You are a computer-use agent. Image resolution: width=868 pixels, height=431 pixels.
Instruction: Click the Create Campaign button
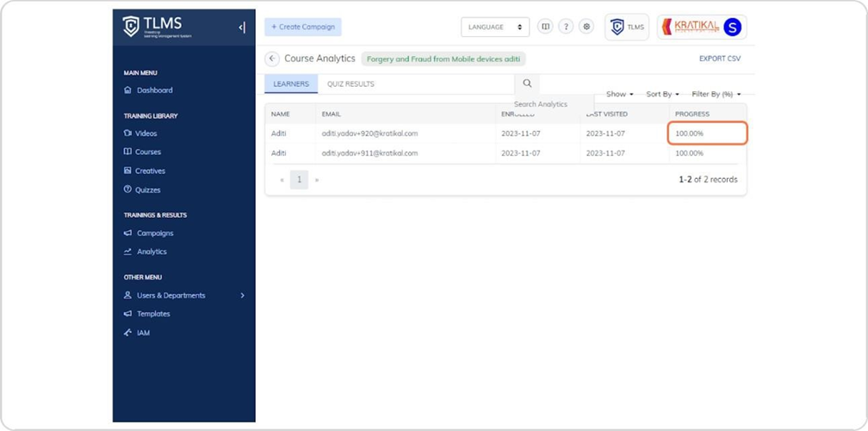point(303,28)
